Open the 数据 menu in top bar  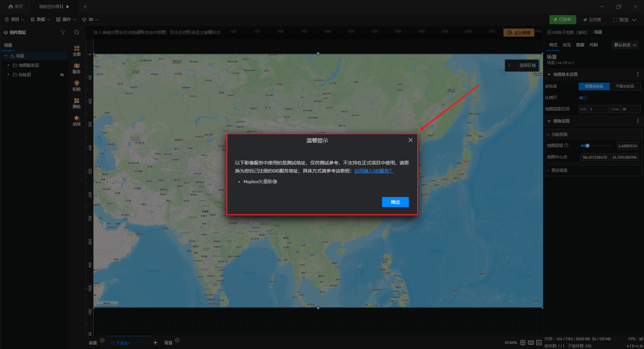click(40, 19)
